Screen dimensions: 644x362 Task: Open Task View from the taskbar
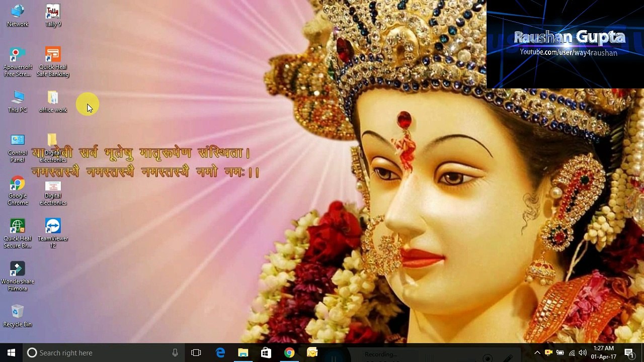[196, 352]
